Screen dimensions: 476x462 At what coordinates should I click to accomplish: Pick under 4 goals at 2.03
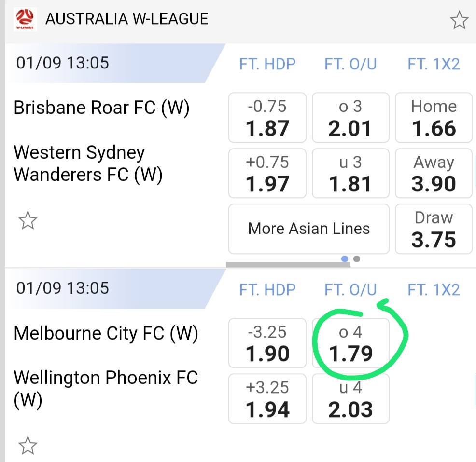point(350,399)
